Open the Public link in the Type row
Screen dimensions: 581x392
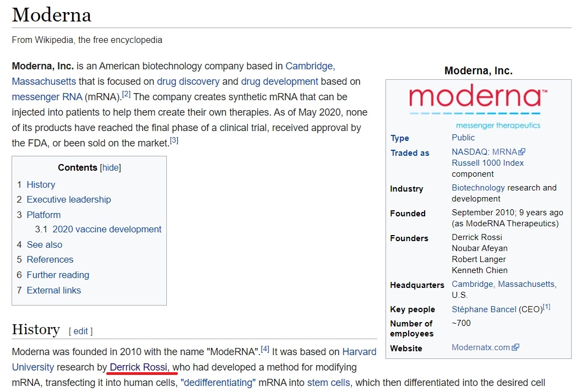coord(463,138)
